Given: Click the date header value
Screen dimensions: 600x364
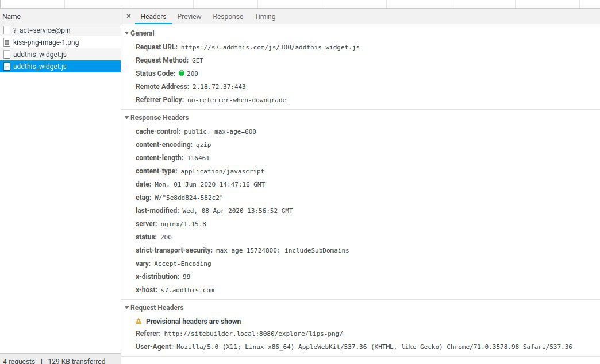Looking at the screenshot, I should 210,184.
